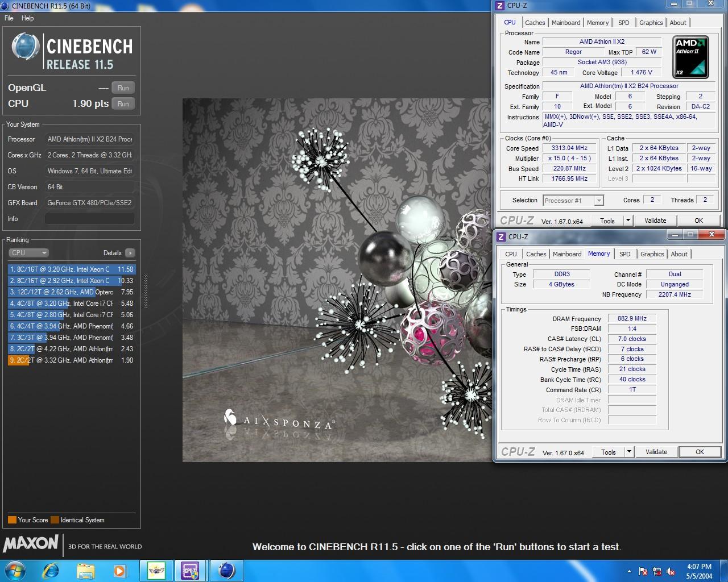Select ranking row 1 Intel Xeon 11.58

(72, 269)
